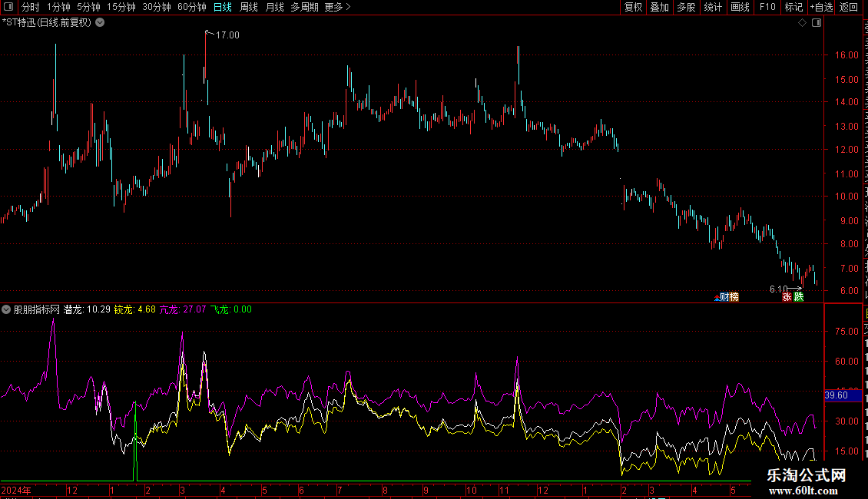Select the 60分钟 period
This screenshot has width=868, height=499.
click(x=192, y=7)
